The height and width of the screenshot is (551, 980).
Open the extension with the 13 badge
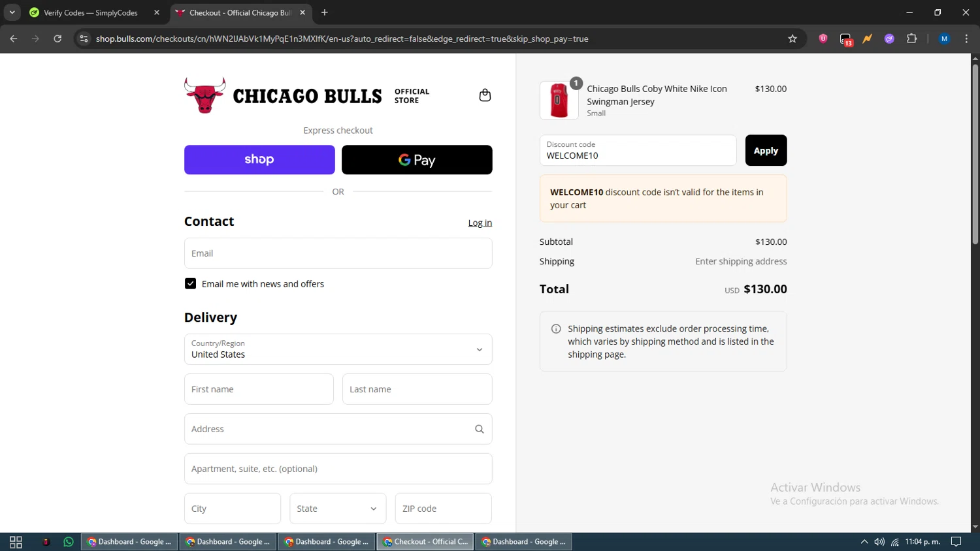(x=846, y=39)
